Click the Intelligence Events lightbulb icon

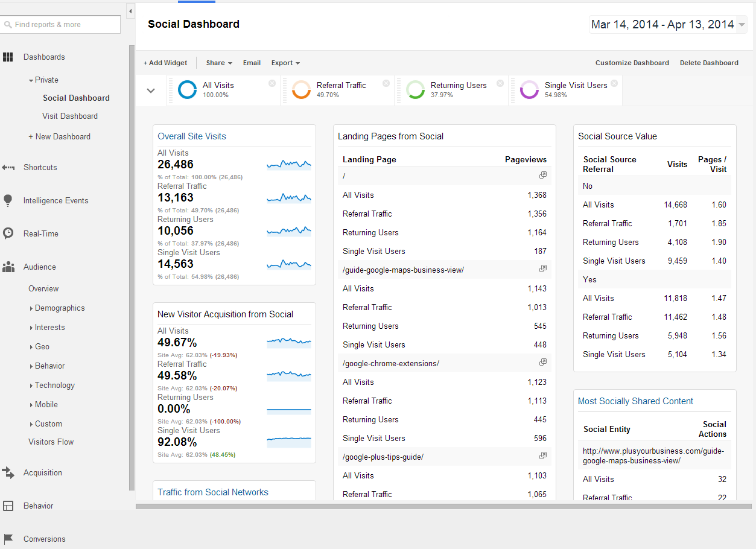pos(8,200)
